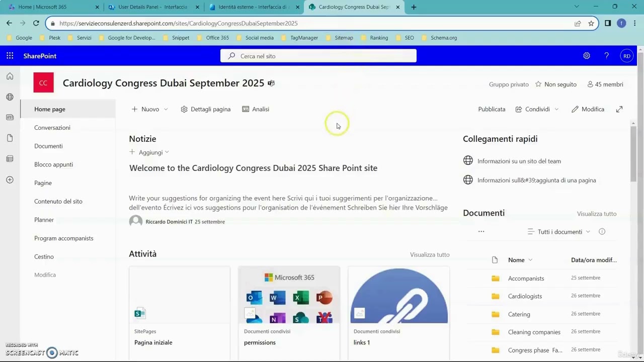Open browser side panel
Viewport: 644px width, 362px height.
tap(608, 23)
